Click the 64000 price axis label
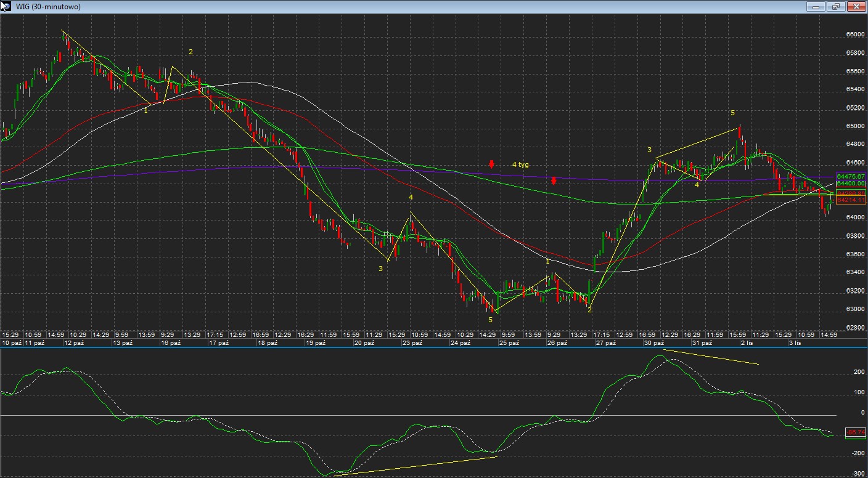The width and height of the screenshot is (868, 478). tap(854, 217)
